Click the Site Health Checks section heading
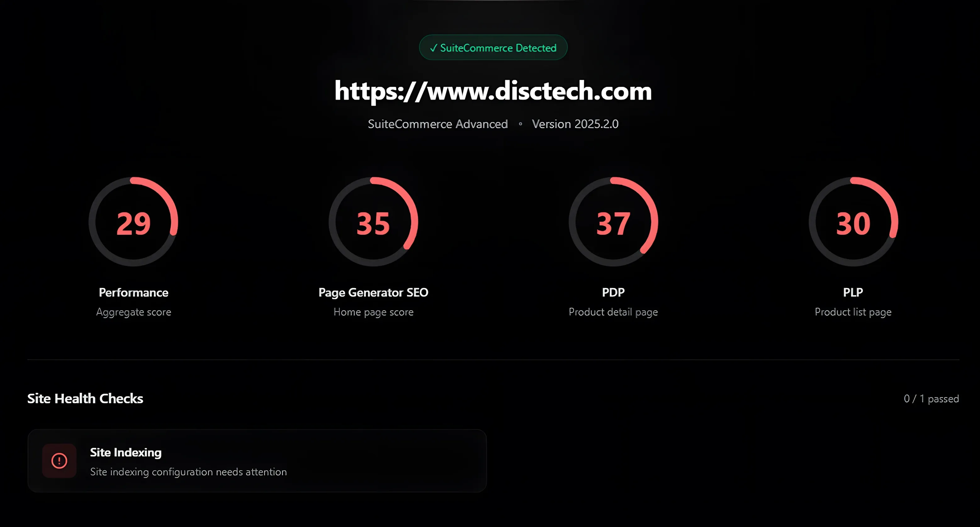The width and height of the screenshot is (980, 527). pyautogui.click(x=85, y=398)
